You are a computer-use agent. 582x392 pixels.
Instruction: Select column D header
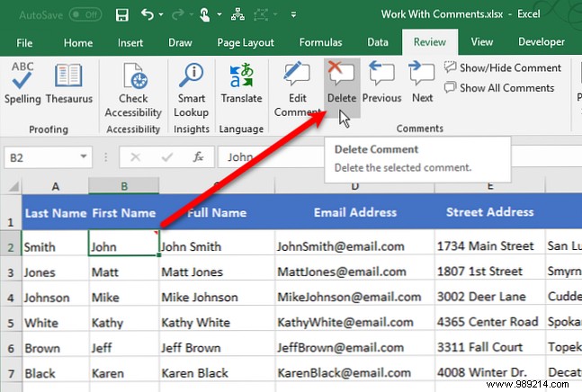(x=354, y=186)
